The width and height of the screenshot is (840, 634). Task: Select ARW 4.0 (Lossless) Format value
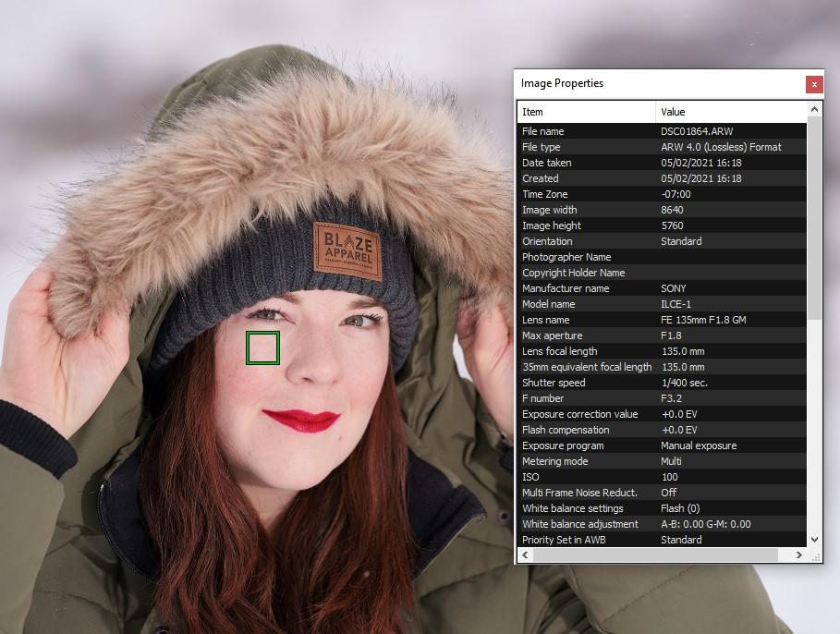tap(721, 147)
